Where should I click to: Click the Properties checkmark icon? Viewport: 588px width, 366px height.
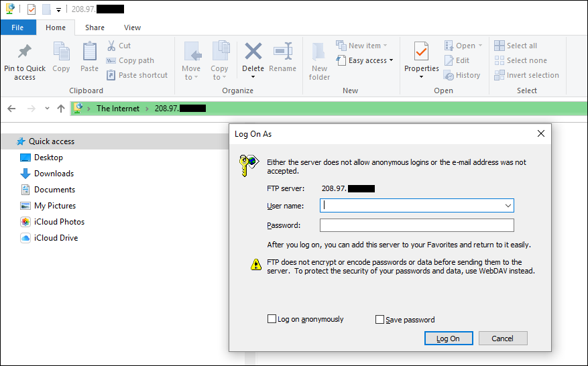(422, 52)
